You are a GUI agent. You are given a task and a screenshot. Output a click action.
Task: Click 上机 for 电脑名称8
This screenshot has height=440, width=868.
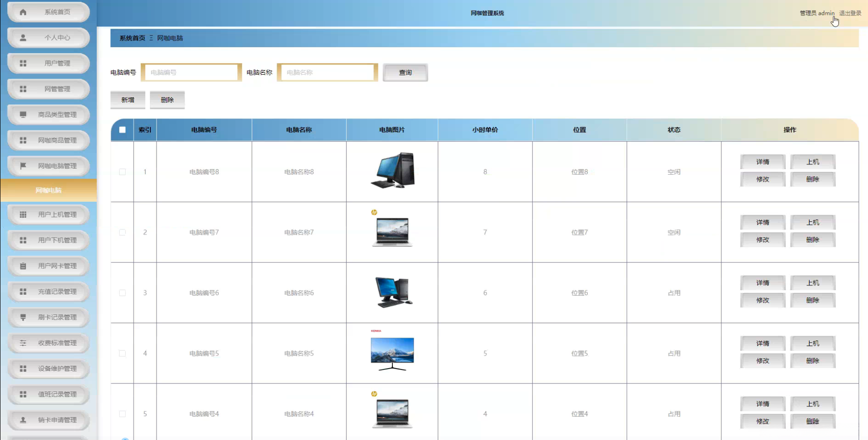(x=813, y=162)
